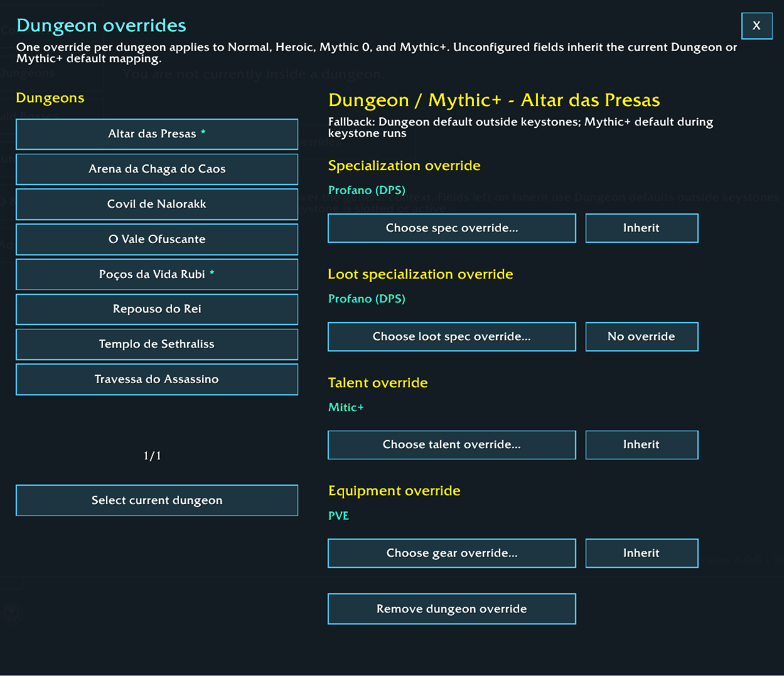Click the 1/1 page indicator
Screen dimensions: 784x676
coord(153,456)
